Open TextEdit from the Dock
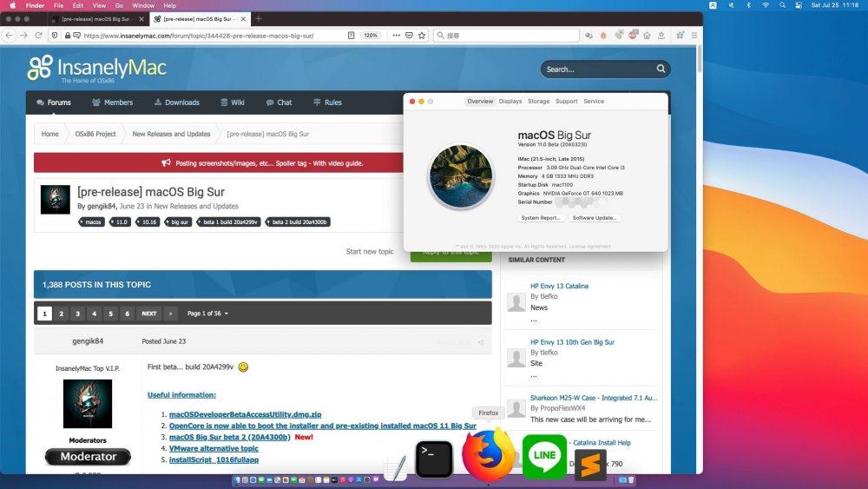The width and height of the screenshot is (868, 489). click(x=397, y=468)
